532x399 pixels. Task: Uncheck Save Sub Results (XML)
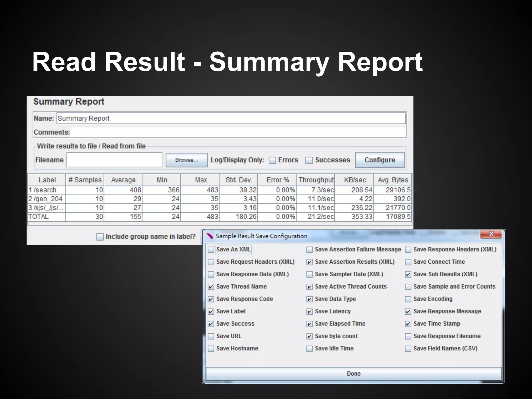408,274
